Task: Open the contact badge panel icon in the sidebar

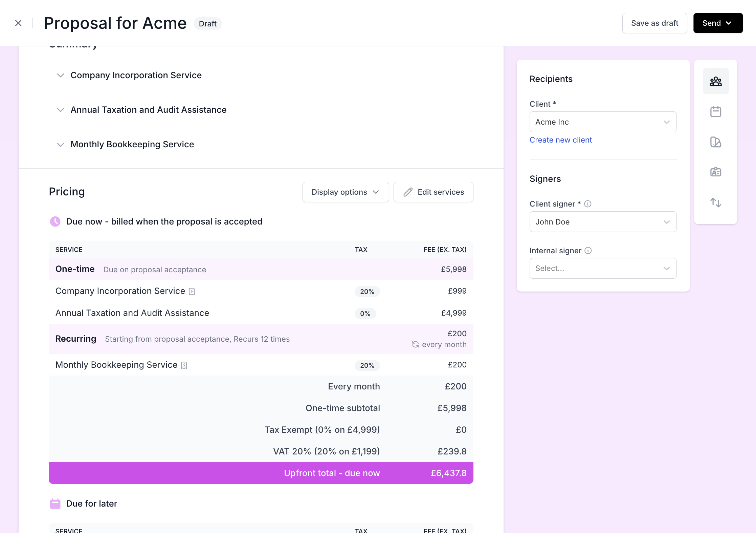Action: click(715, 172)
